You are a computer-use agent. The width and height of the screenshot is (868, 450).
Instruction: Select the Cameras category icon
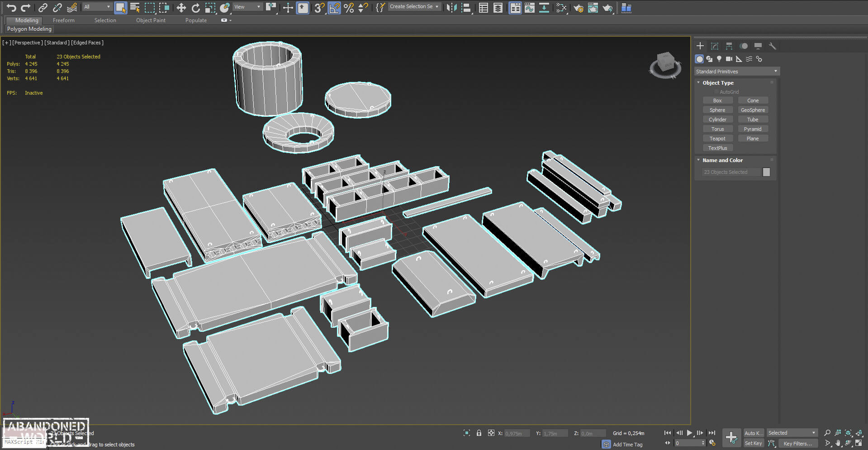tap(729, 59)
